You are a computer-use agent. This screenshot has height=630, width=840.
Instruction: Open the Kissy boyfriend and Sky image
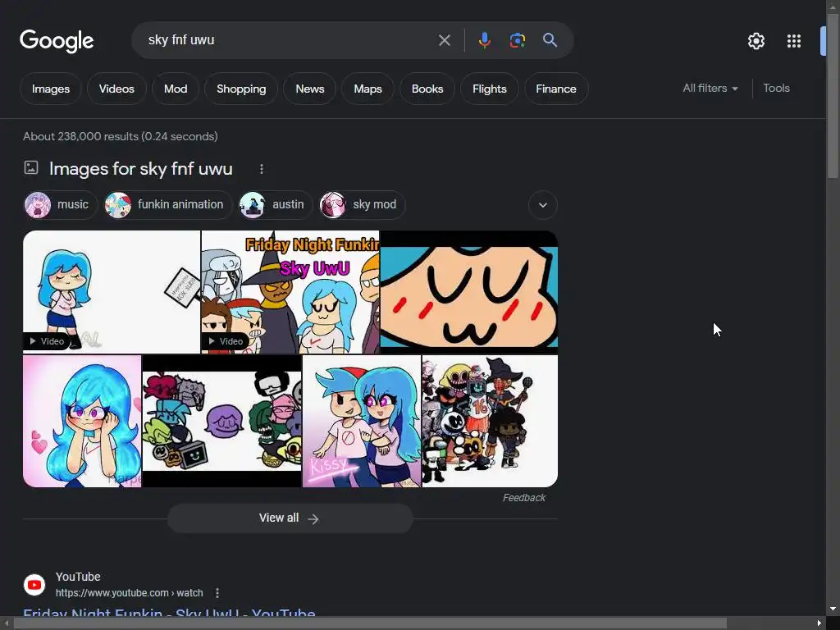coord(362,421)
